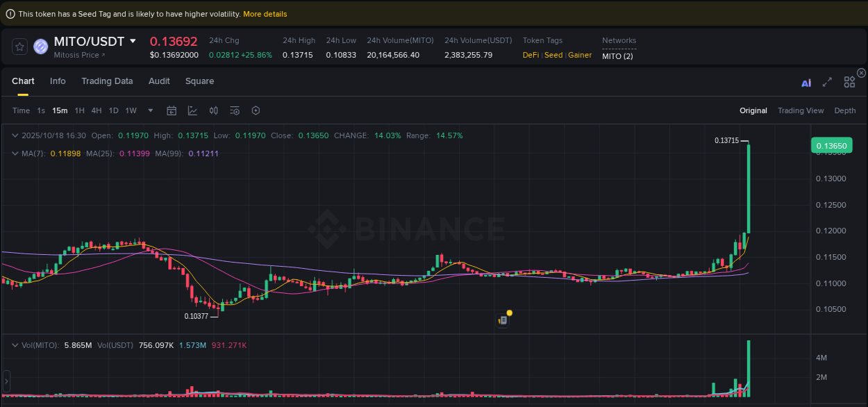Switch to Trading View mode
Image resolution: width=868 pixels, height=407 pixels.
pos(801,110)
